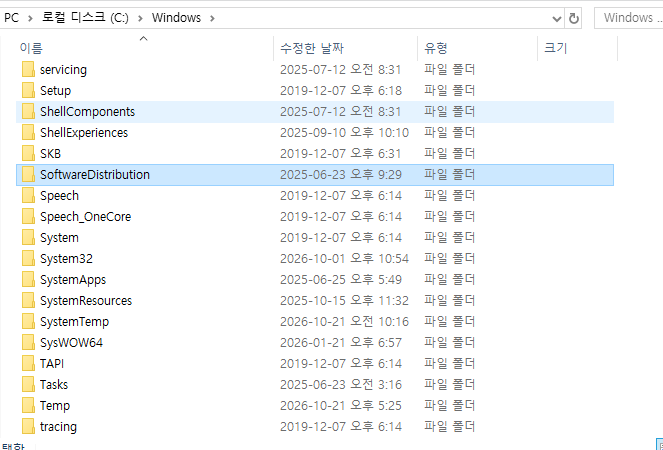Click the servicing folder icon
This screenshot has height=450, width=663.
click(x=28, y=69)
